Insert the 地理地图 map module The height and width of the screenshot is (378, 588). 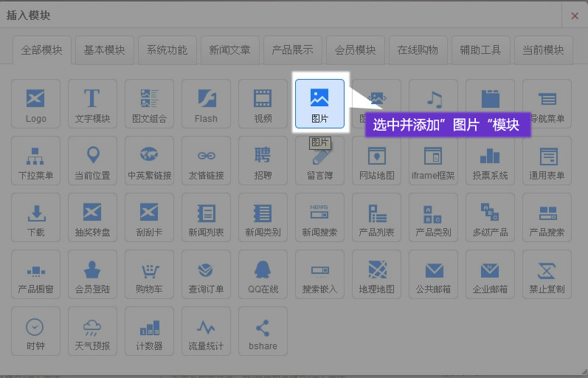click(376, 274)
